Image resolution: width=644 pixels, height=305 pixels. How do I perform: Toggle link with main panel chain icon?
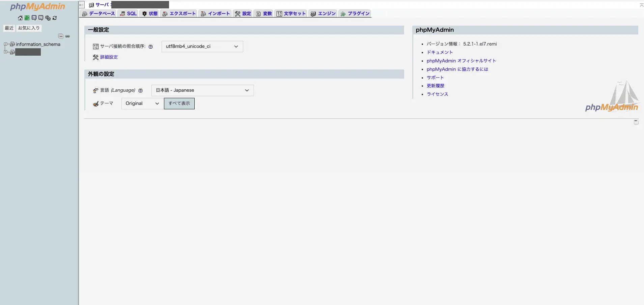[67, 36]
